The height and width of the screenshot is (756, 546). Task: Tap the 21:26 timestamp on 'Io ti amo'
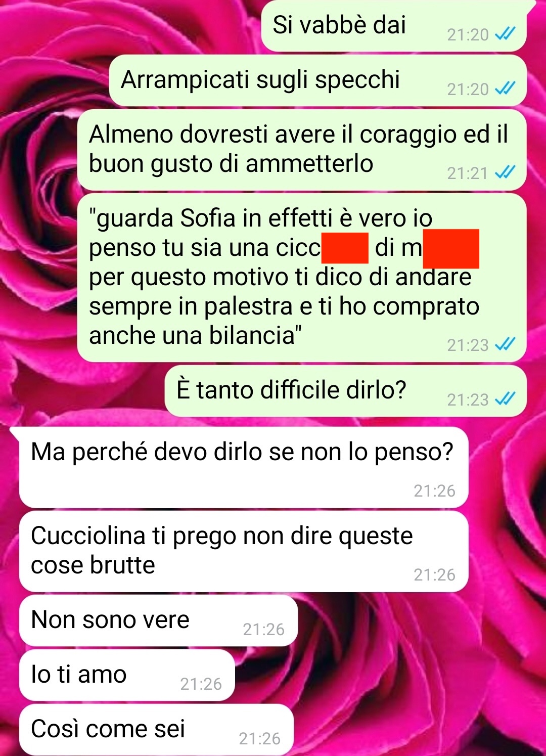(x=201, y=684)
